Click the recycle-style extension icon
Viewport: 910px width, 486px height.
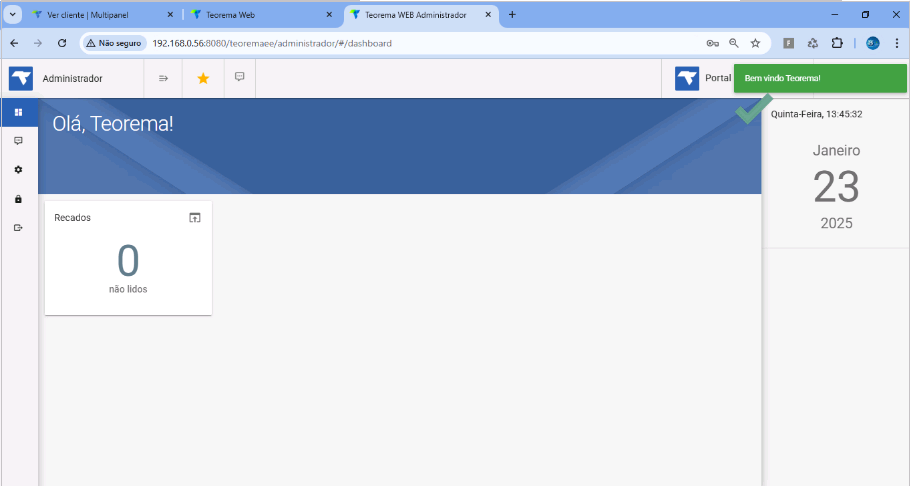pos(812,43)
